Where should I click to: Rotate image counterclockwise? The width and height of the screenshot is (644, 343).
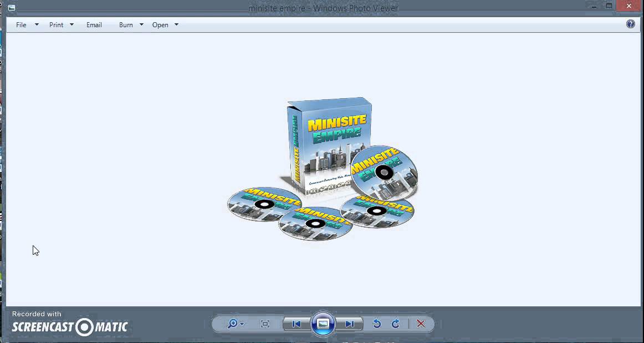point(377,324)
